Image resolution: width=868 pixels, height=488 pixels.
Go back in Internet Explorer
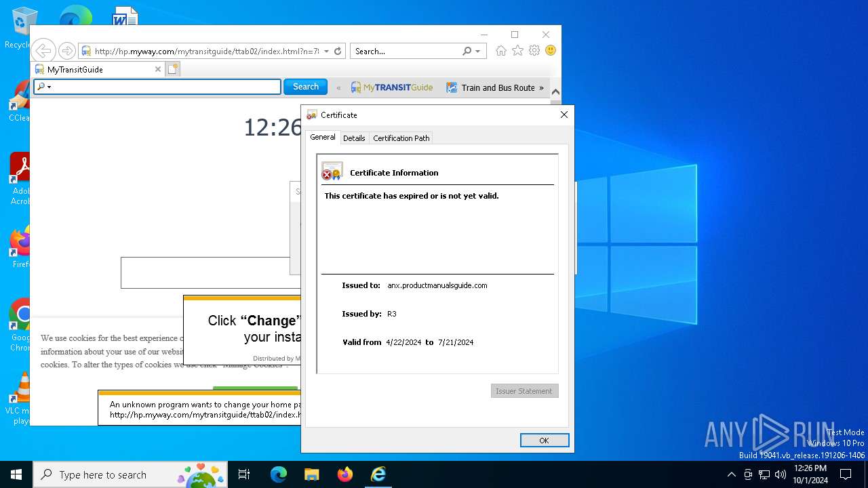click(x=43, y=51)
